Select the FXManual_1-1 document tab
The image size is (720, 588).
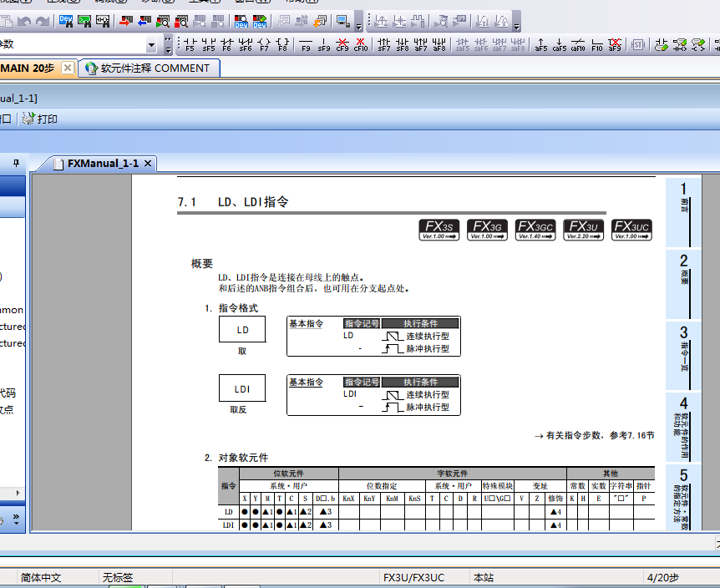click(102, 164)
